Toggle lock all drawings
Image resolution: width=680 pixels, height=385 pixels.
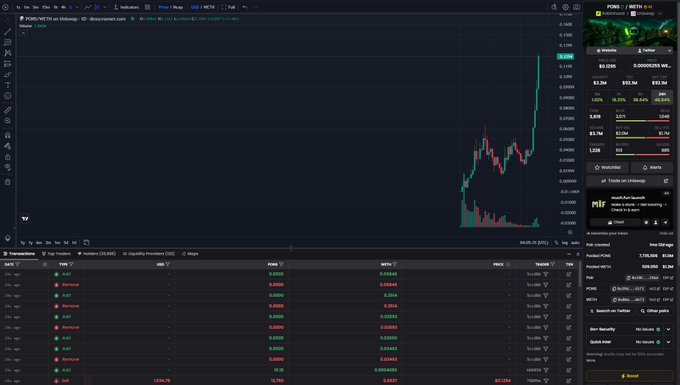pos(7,157)
